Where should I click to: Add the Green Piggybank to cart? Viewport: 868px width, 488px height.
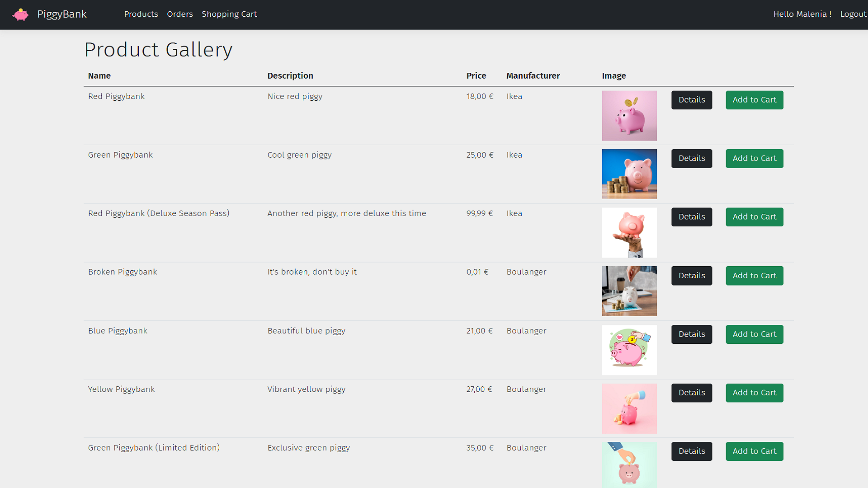[x=754, y=159]
